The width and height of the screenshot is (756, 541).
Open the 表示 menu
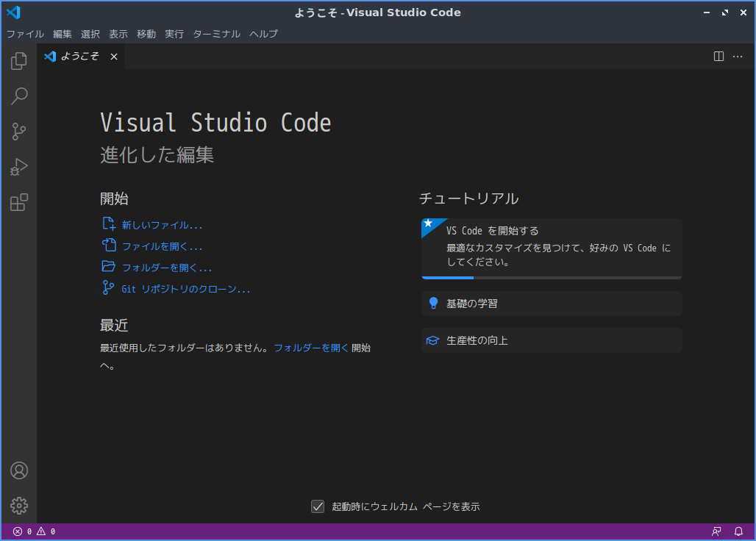[x=118, y=34]
